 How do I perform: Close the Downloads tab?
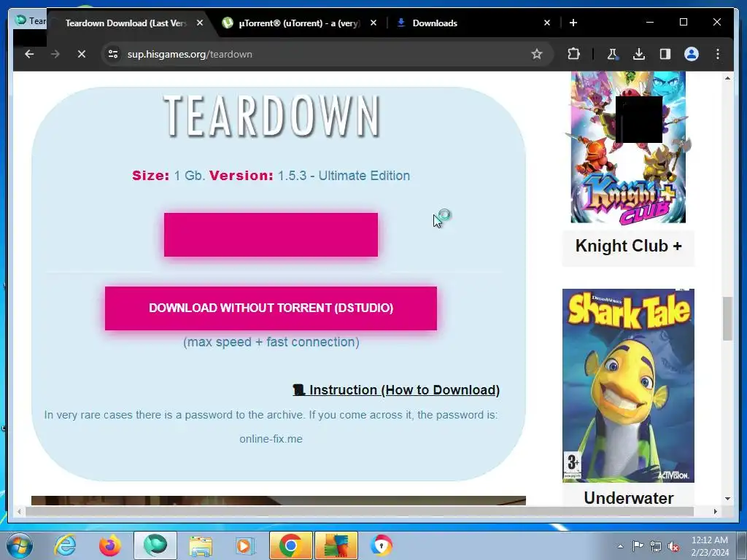click(547, 23)
